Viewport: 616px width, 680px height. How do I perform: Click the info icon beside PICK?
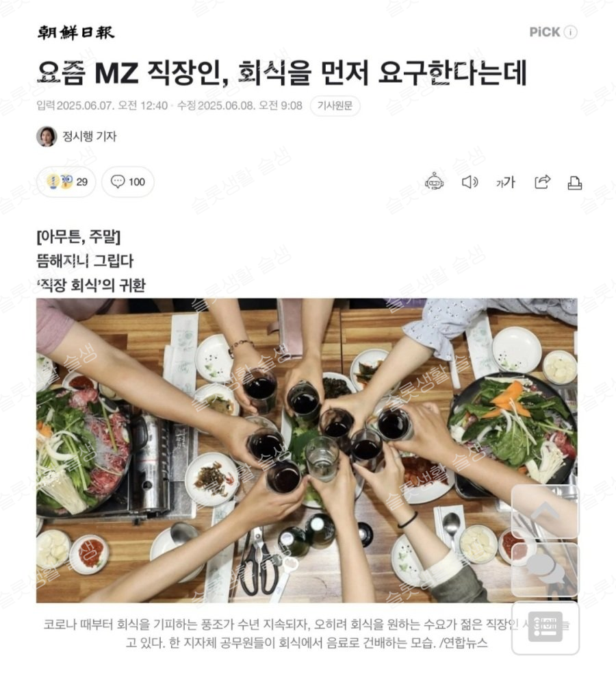click(x=570, y=32)
